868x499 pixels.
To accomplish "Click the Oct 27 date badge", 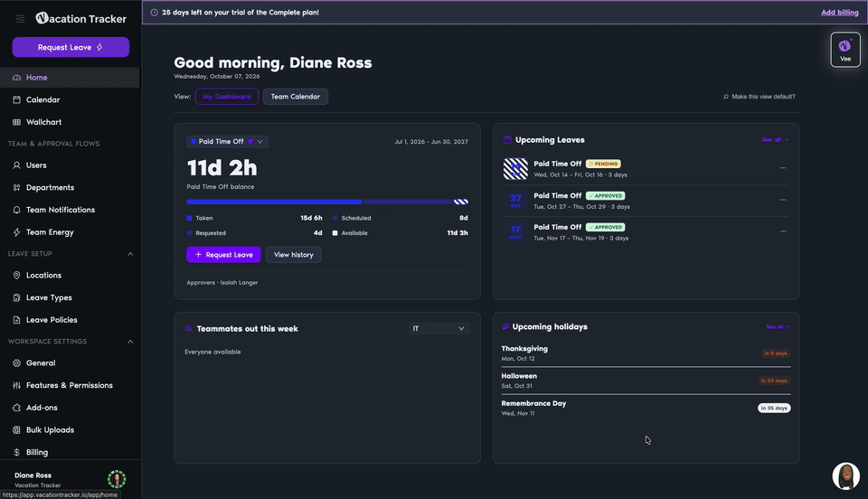I will click(515, 201).
